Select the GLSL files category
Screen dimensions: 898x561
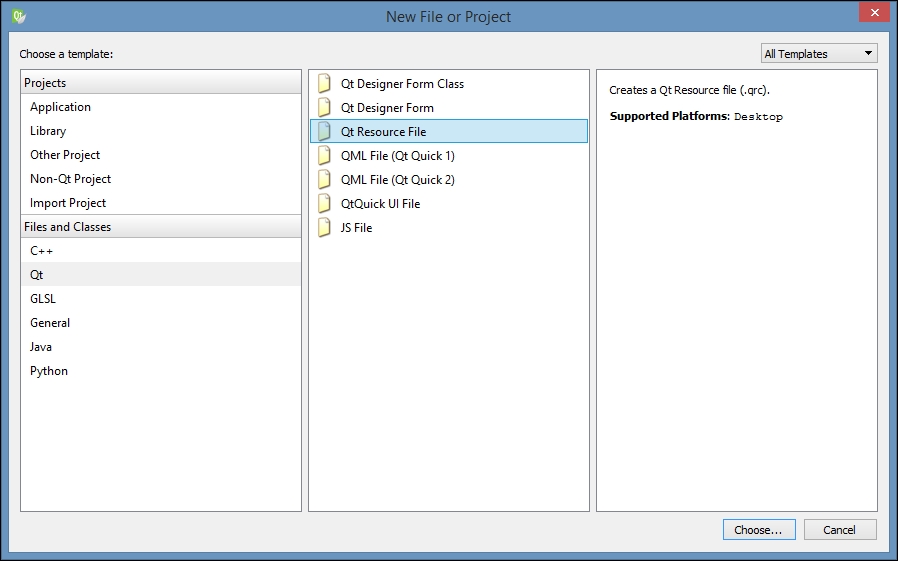pos(161,299)
